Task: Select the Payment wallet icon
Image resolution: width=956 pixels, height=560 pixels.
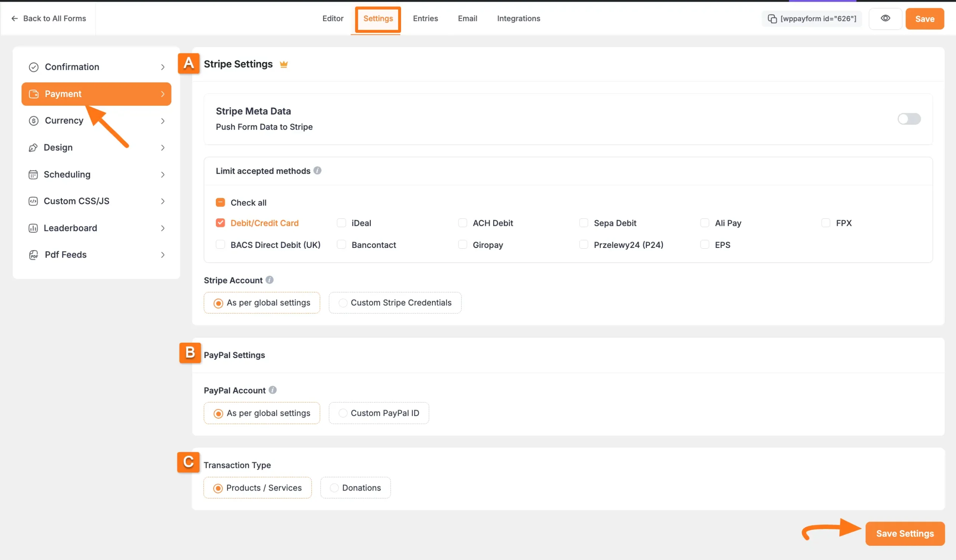Action: pos(33,94)
